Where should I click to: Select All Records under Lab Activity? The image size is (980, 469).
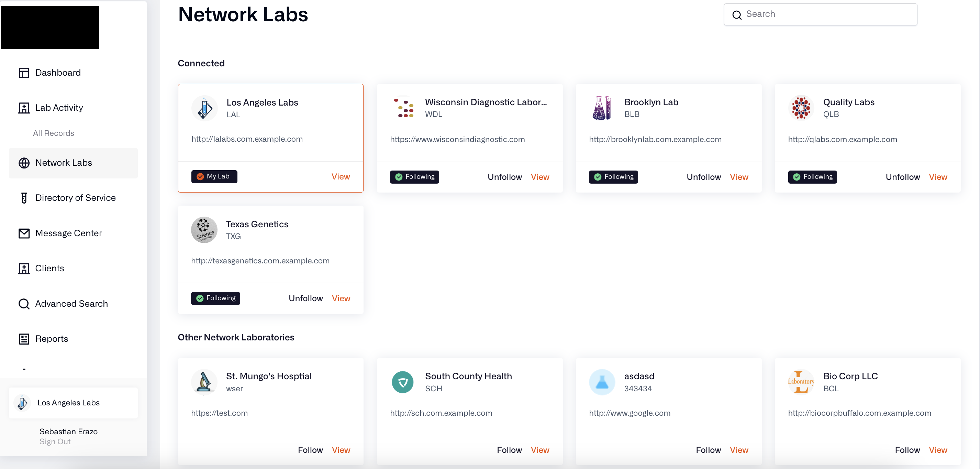54,133
